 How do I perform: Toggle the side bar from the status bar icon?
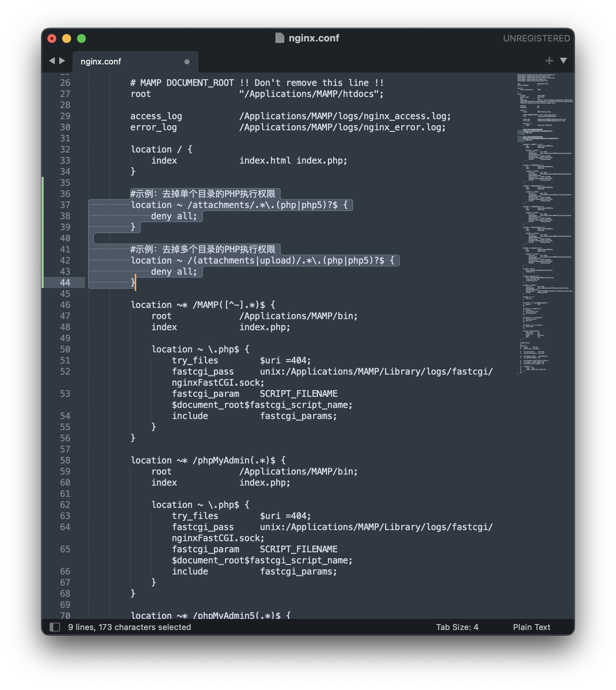pyautogui.click(x=55, y=627)
